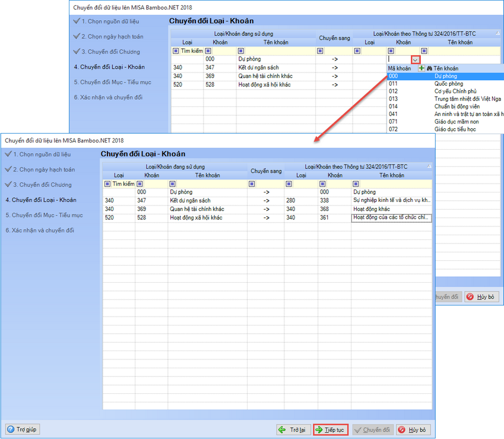The height and width of the screenshot is (439, 504).
Task: Click the disabled Chuyển đổi button in front window
Action: [x=373, y=429]
